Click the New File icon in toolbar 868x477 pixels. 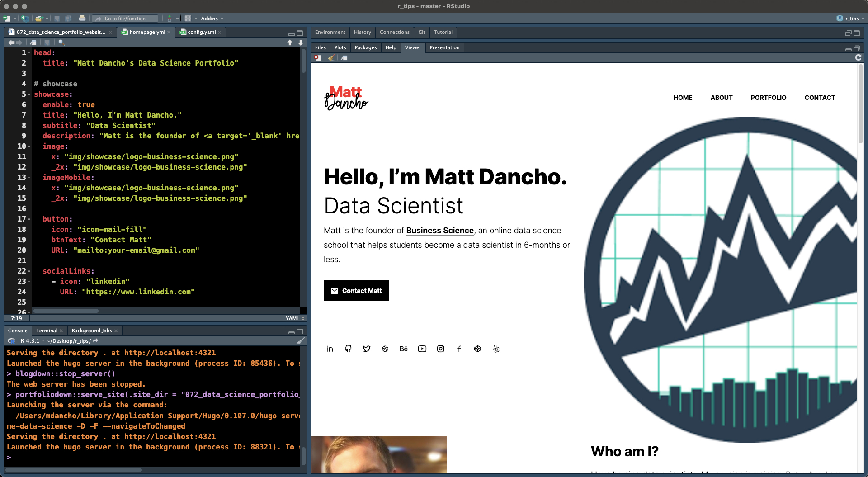7,19
